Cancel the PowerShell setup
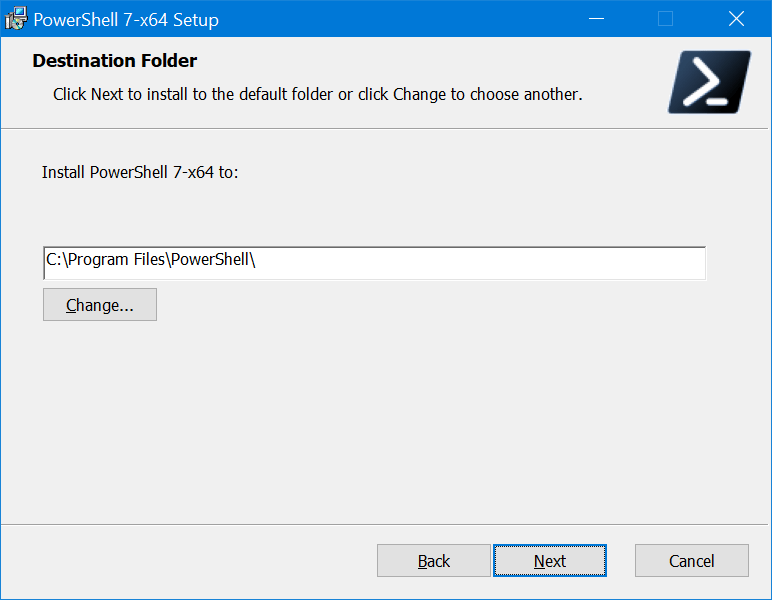Screen dimensions: 772x600 coord(692,561)
